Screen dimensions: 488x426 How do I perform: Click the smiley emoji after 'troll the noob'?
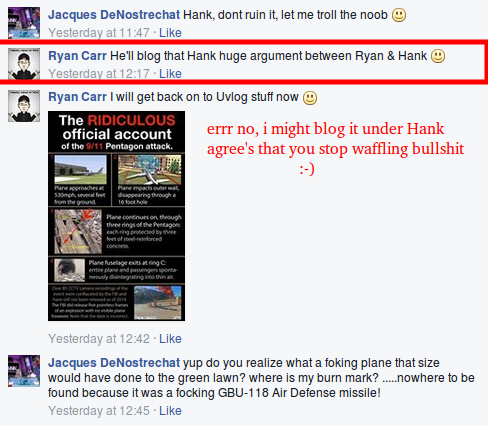coord(399,15)
